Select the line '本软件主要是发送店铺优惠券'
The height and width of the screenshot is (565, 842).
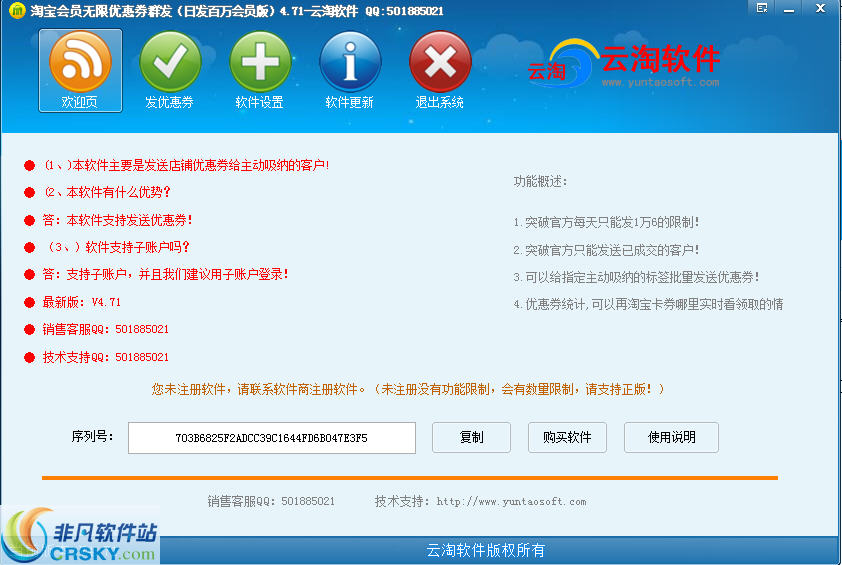186,165
